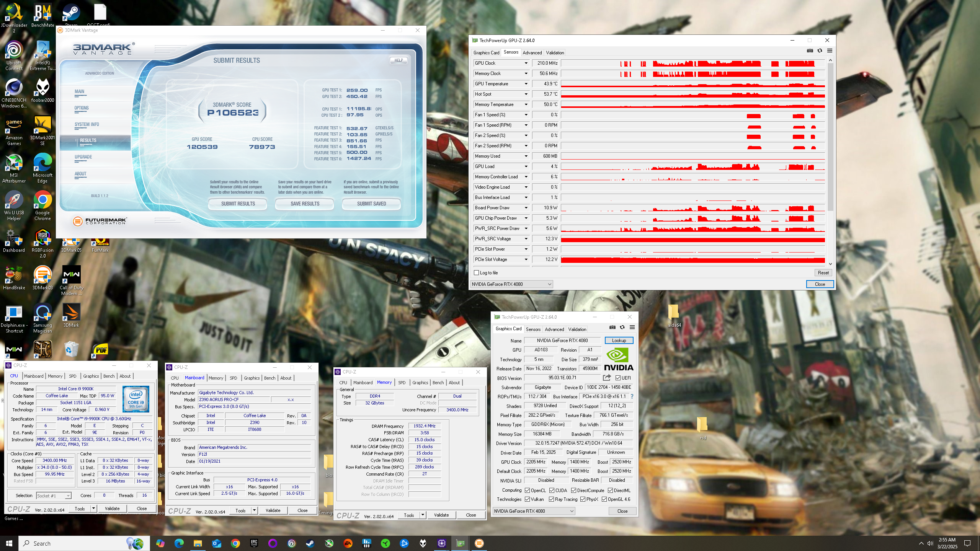Click the GPU Load sensor graph
Viewport: 980px width, 551px height.
[x=693, y=166]
